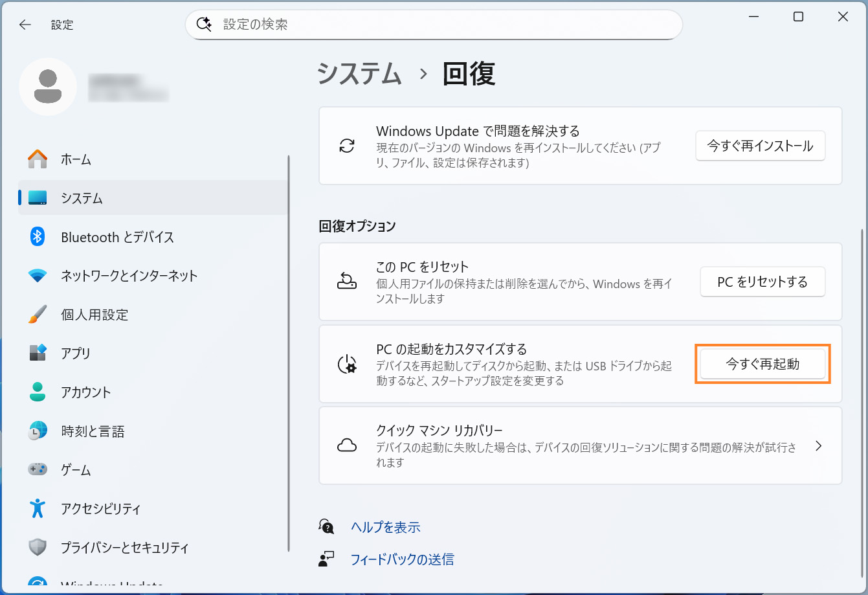This screenshot has height=595, width=868.
Task: Click the user profile avatar
Action: pyautogui.click(x=48, y=87)
